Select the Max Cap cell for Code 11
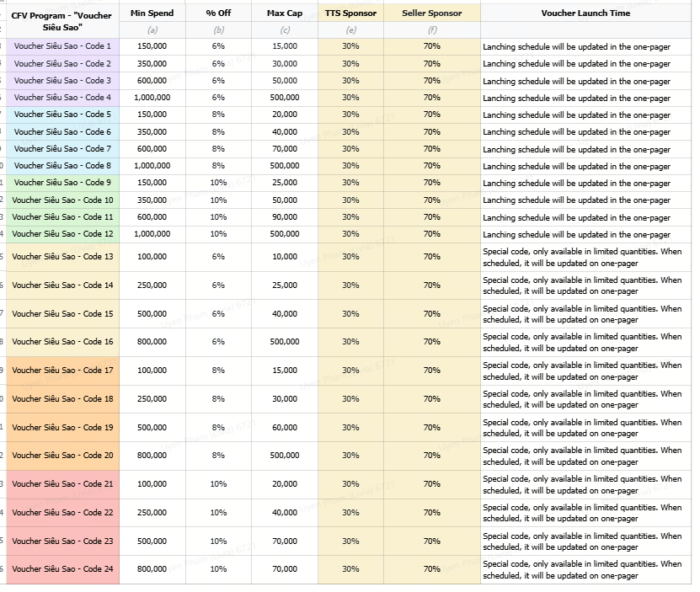Screen dimensions: 700x592 284,217
